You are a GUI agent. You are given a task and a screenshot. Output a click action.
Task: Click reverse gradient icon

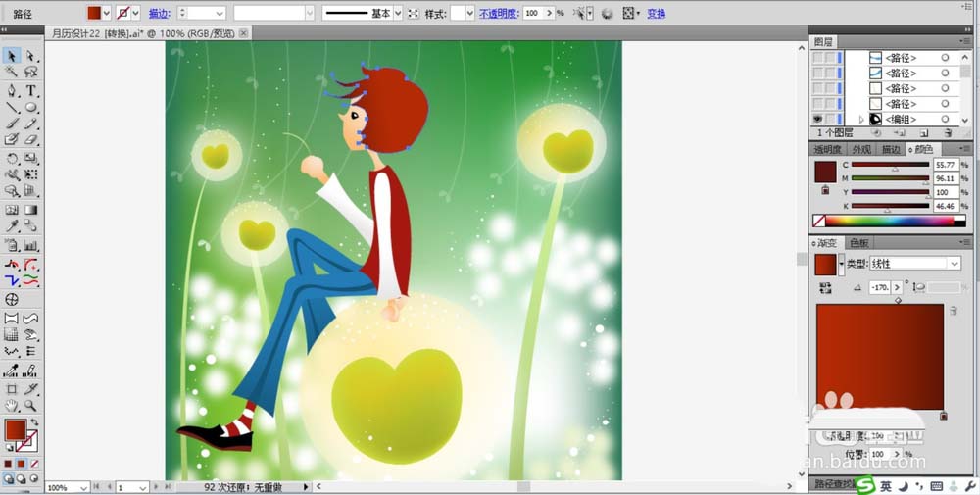pos(825,287)
